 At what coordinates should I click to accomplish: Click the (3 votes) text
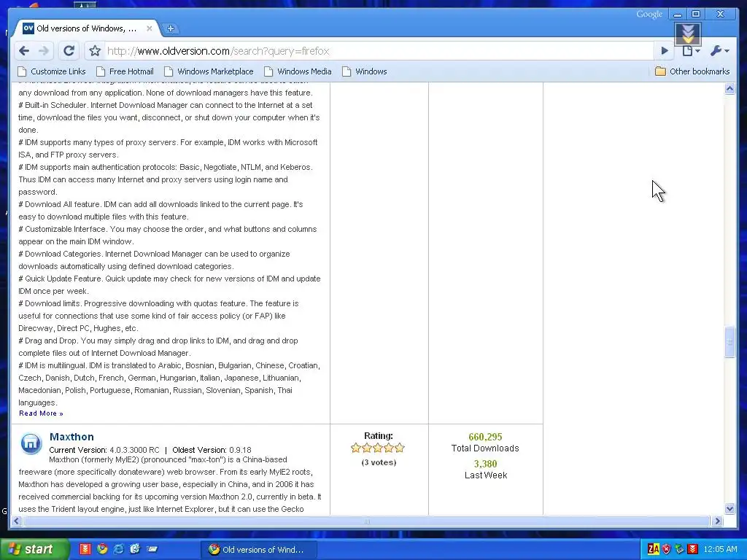point(379,462)
